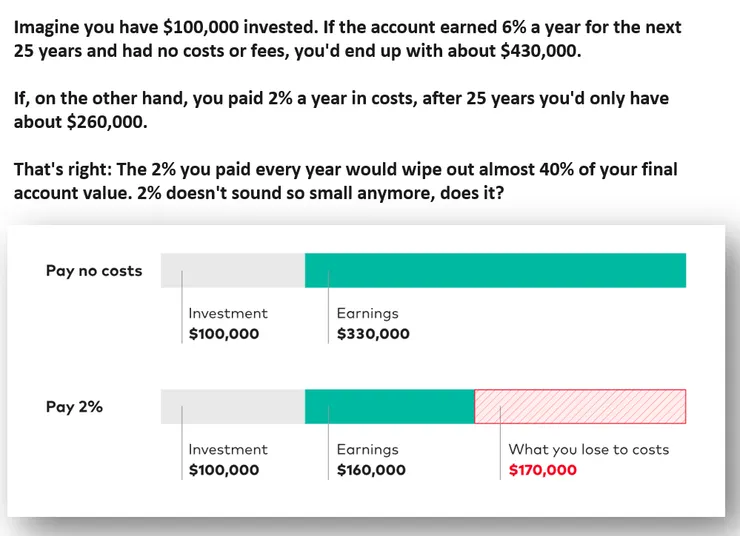
Task: Click the "Investment" label under Pay no costs bar
Action: (x=228, y=313)
